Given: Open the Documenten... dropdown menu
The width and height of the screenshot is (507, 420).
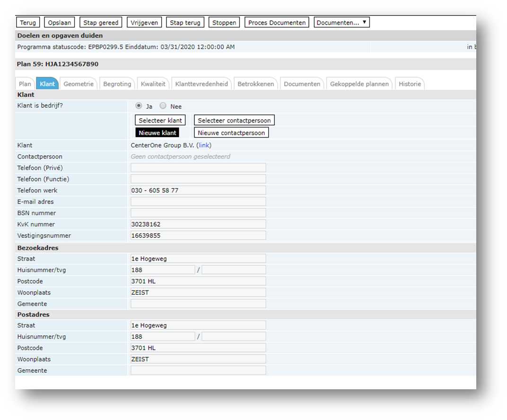Looking at the screenshot, I should coord(341,23).
